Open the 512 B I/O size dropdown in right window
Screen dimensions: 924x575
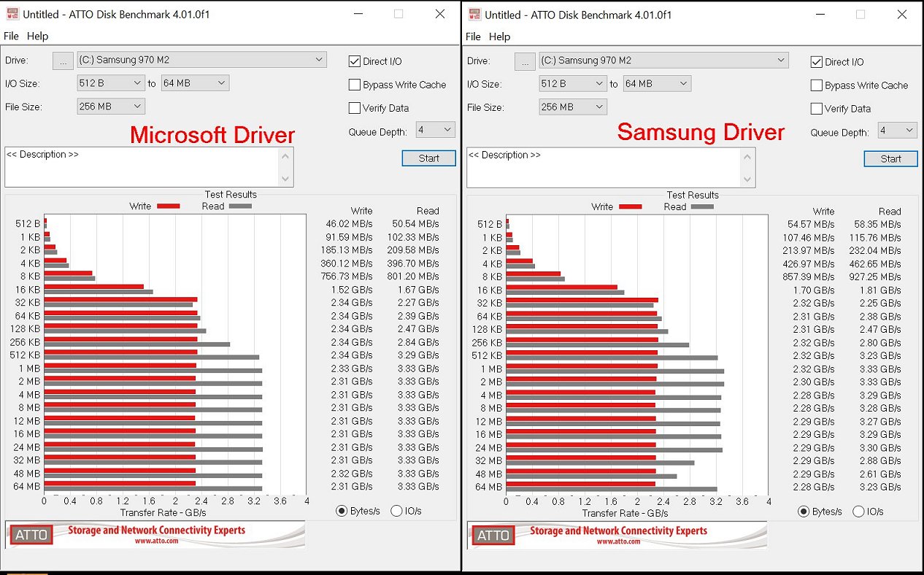pos(573,84)
